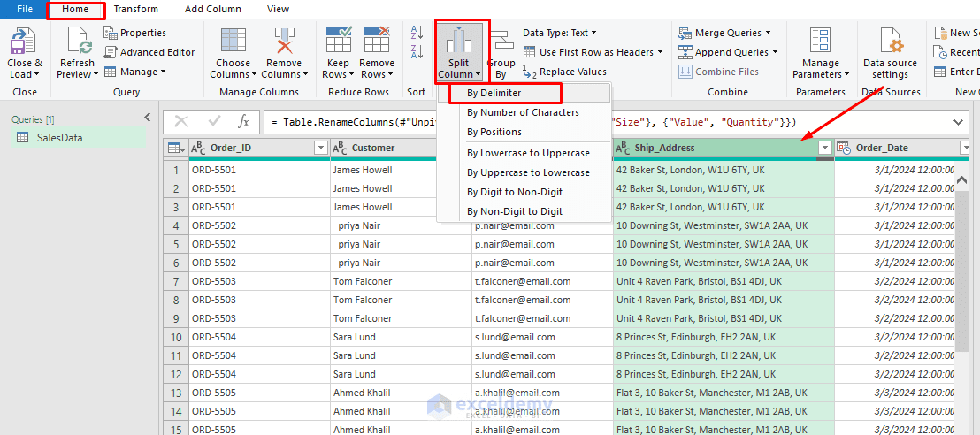Image resolution: width=980 pixels, height=435 pixels.
Task: Choose By Number of Characters
Action: (x=524, y=112)
